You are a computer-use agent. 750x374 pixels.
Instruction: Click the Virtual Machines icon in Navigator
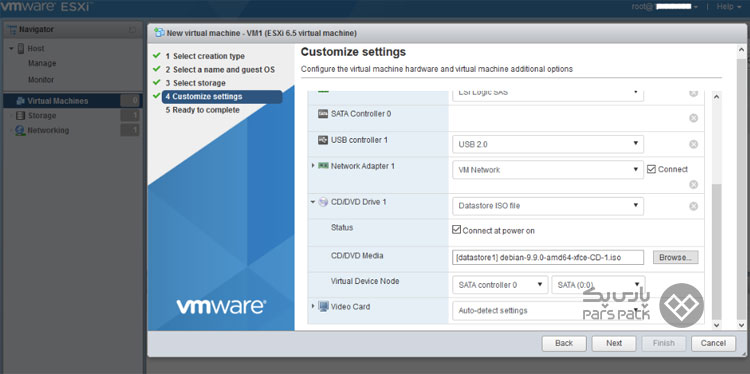tap(20, 101)
